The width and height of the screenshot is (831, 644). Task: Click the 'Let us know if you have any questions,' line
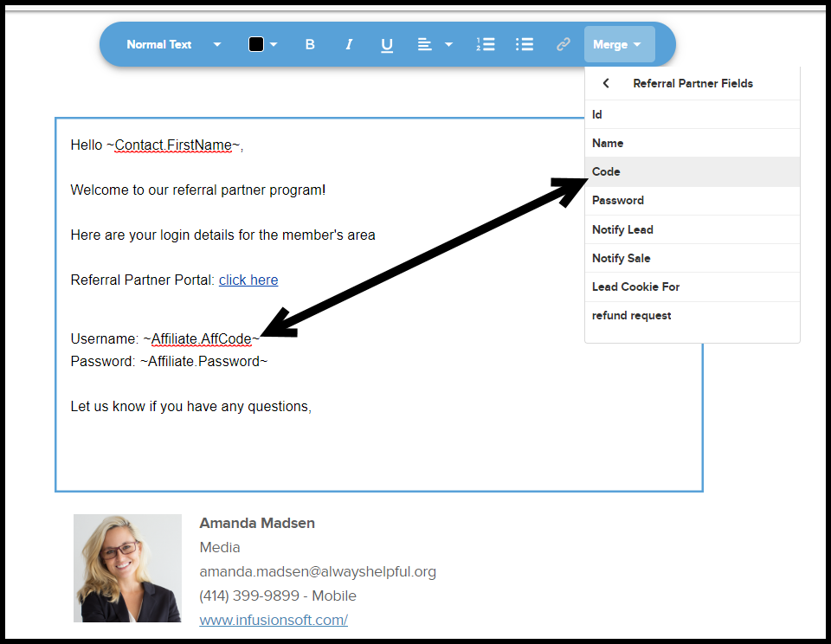[x=190, y=407]
